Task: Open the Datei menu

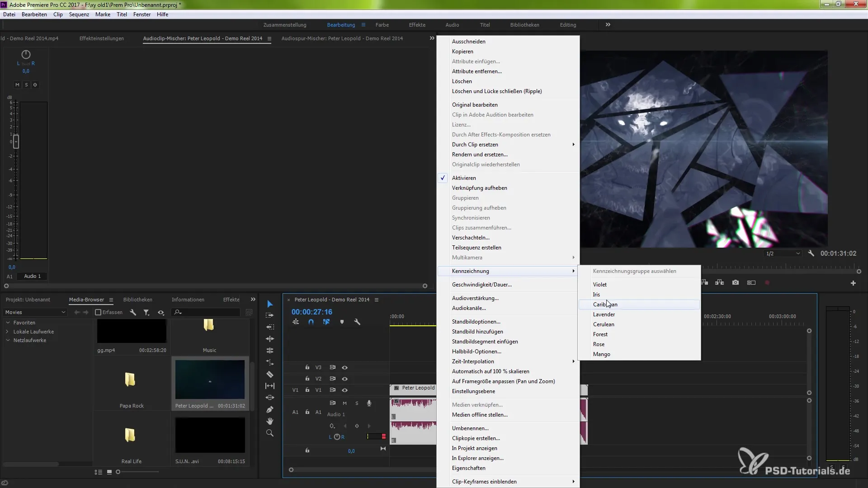Action: click(x=9, y=14)
